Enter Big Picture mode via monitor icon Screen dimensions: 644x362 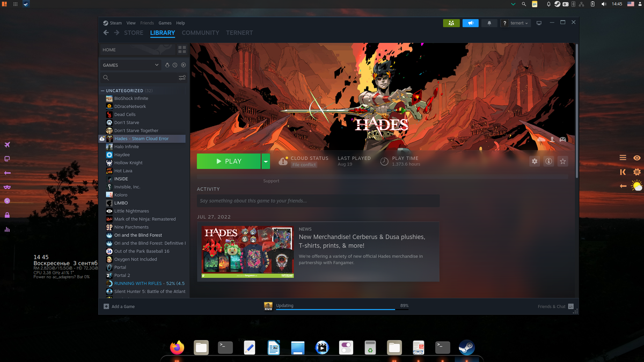point(539,23)
